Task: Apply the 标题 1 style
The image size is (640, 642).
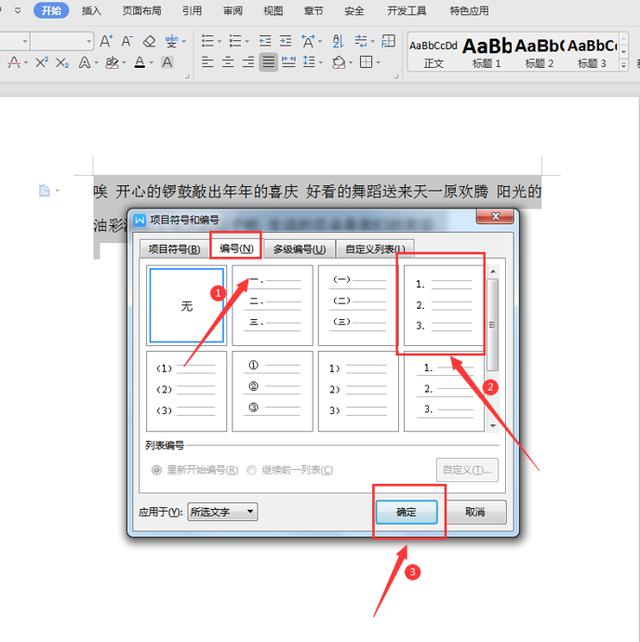Action: [x=487, y=52]
